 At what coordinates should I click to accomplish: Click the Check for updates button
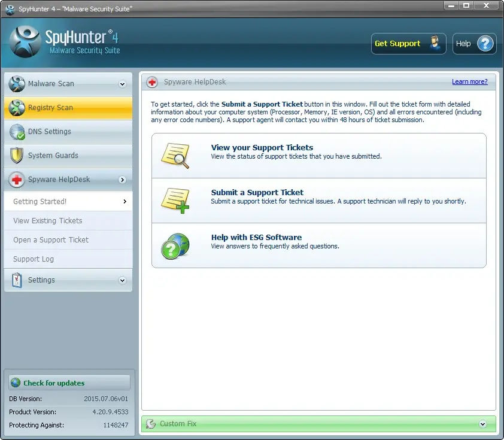69,383
